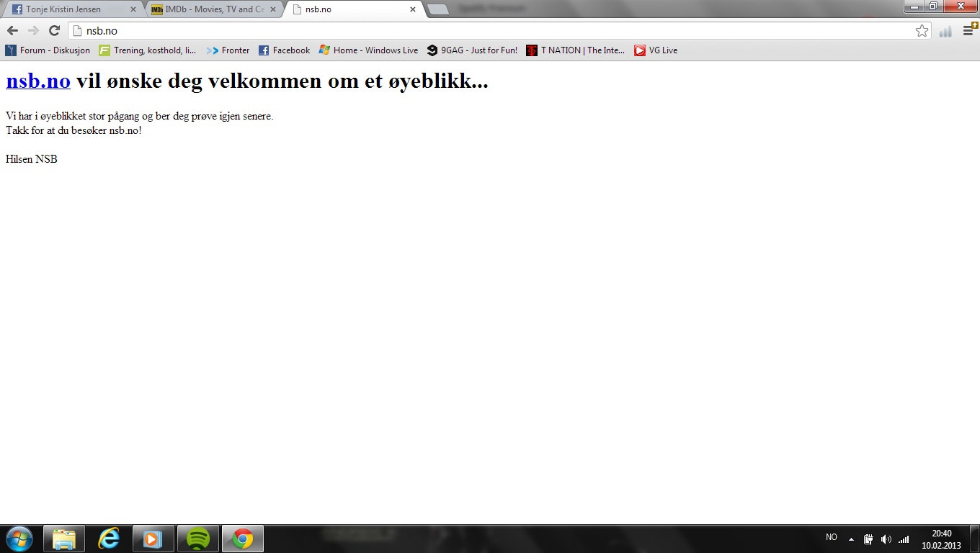Open the Chrome menu button

(968, 30)
